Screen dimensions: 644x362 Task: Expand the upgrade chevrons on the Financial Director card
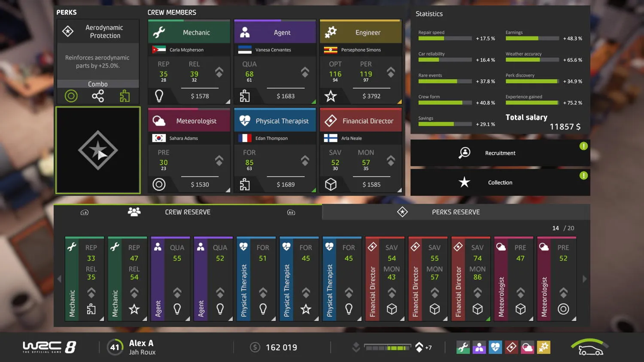coord(391,161)
